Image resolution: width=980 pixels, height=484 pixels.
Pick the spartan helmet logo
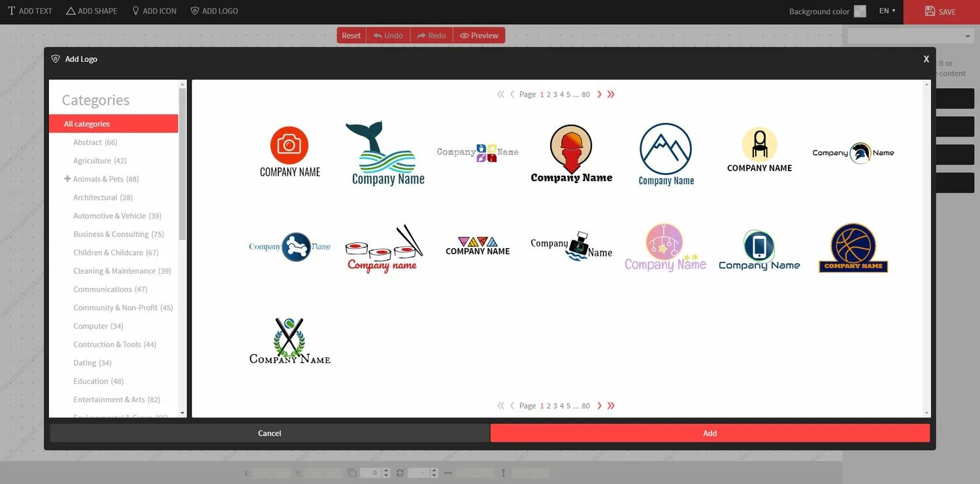coord(853,153)
